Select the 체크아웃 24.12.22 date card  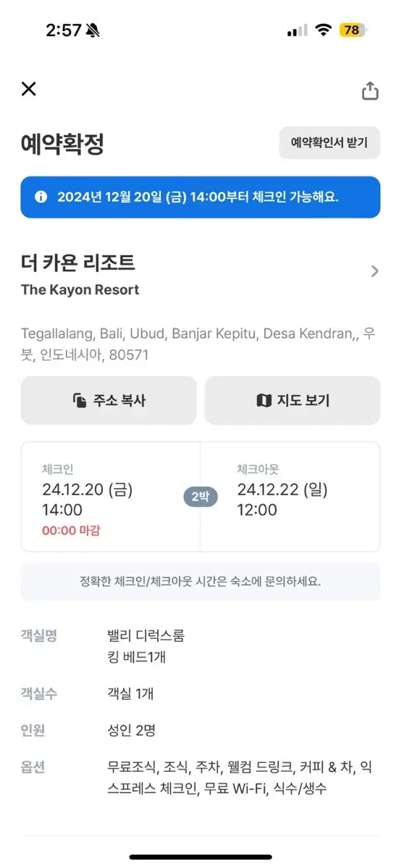tap(290, 497)
